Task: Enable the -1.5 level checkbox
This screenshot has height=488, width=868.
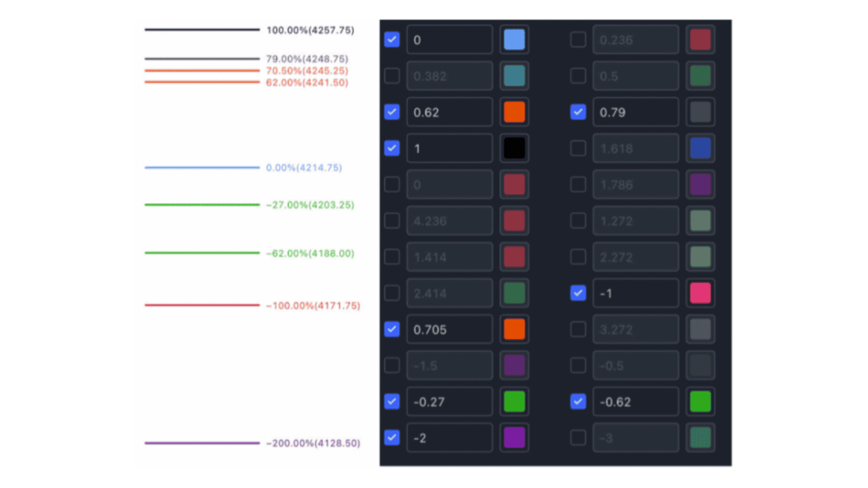Action: coord(392,365)
